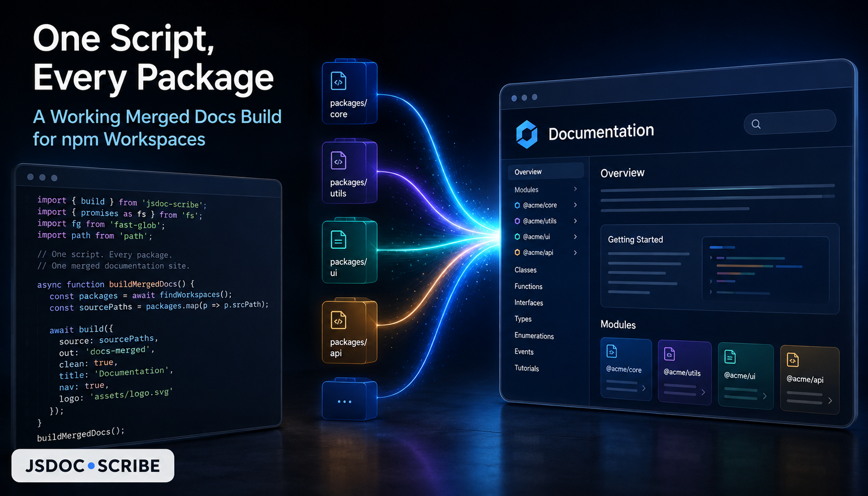Click the Overview heading in the content pane
The height and width of the screenshot is (496, 868).
(623, 173)
